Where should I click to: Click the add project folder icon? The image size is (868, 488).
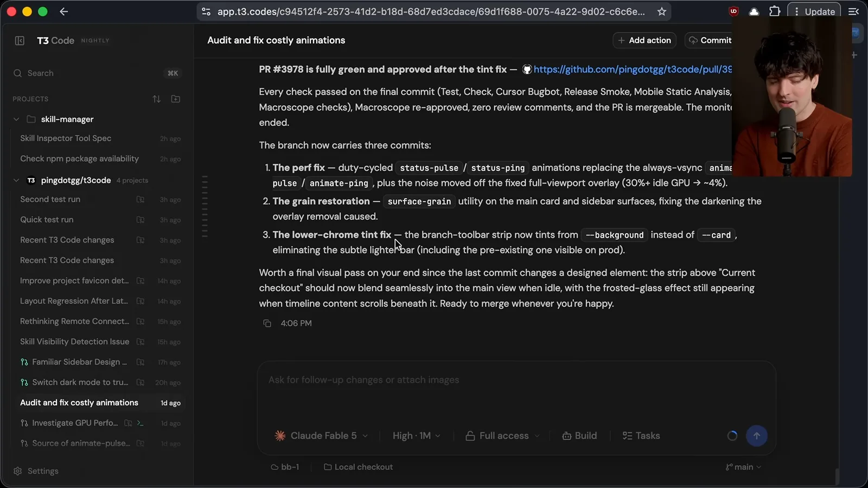tap(176, 99)
